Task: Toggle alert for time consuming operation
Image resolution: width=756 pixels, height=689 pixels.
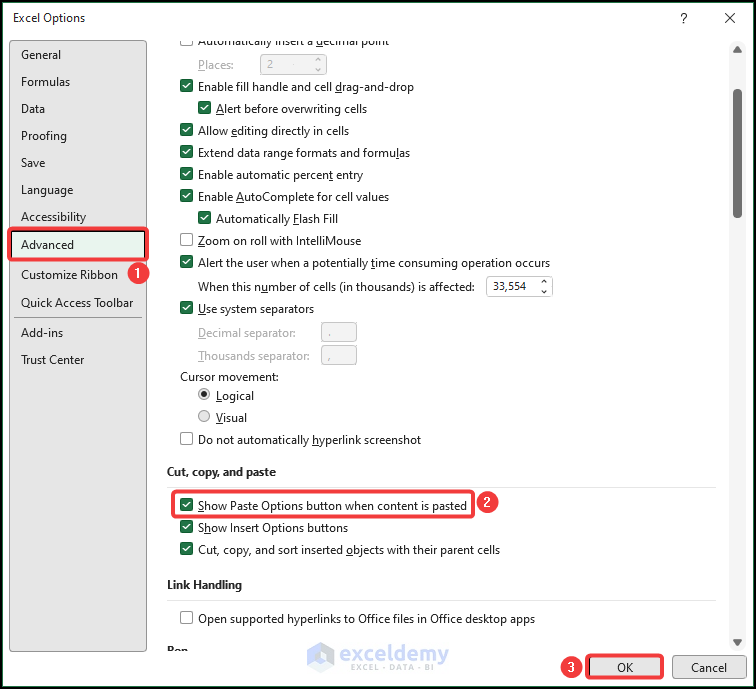Action: click(x=187, y=262)
